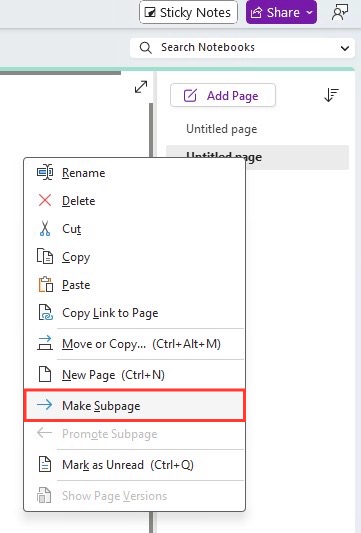Click the expand page diagonal arrows icon
The image size is (361, 533).
141,87
